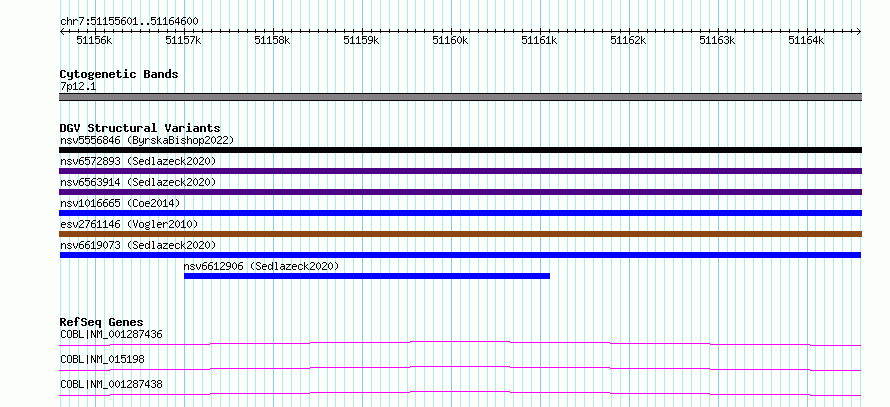Click the 51156k ruler tick label
The image size is (890, 407).
94,40
